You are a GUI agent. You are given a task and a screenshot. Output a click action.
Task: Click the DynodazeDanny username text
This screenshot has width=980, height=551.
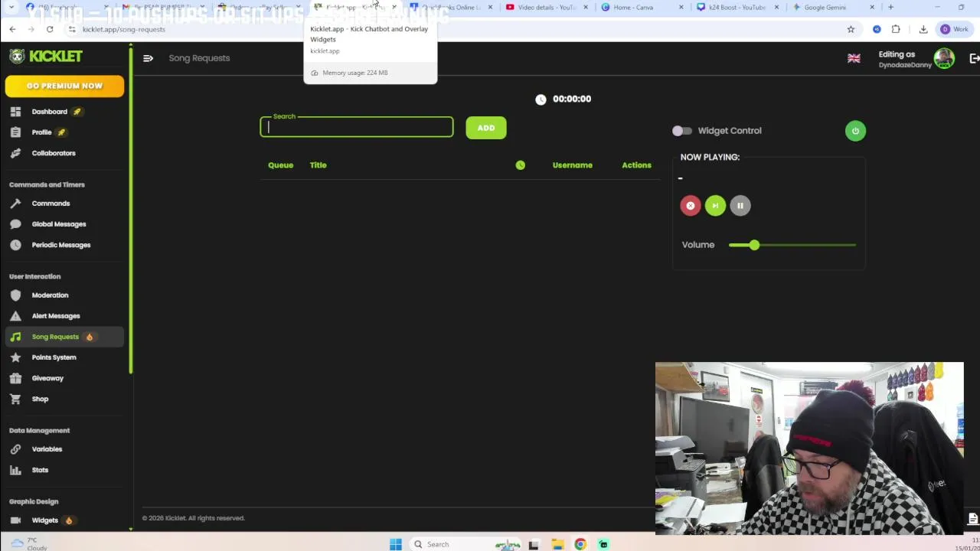[x=905, y=65]
